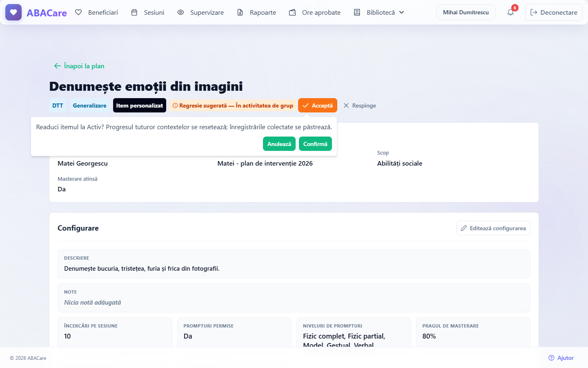Viewport: 588px width, 368px height.
Task: Click Mihai Dumitrescu user button
Action: [466, 12]
